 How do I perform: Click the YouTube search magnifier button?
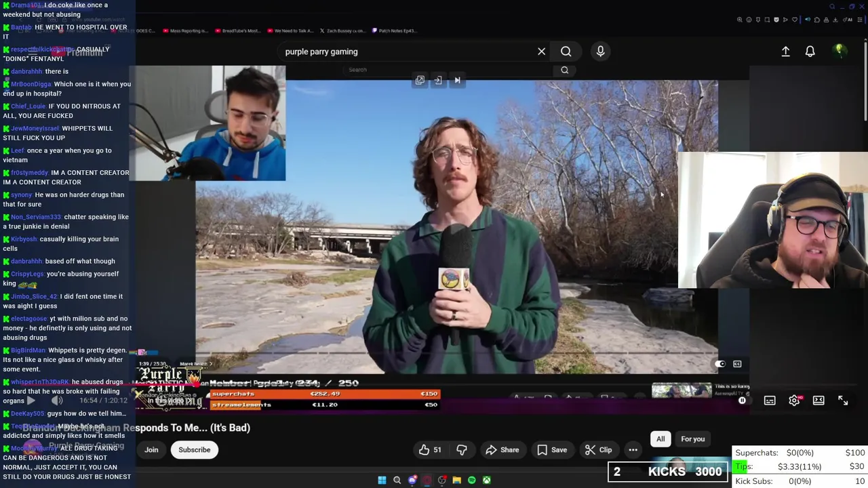point(566,52)
